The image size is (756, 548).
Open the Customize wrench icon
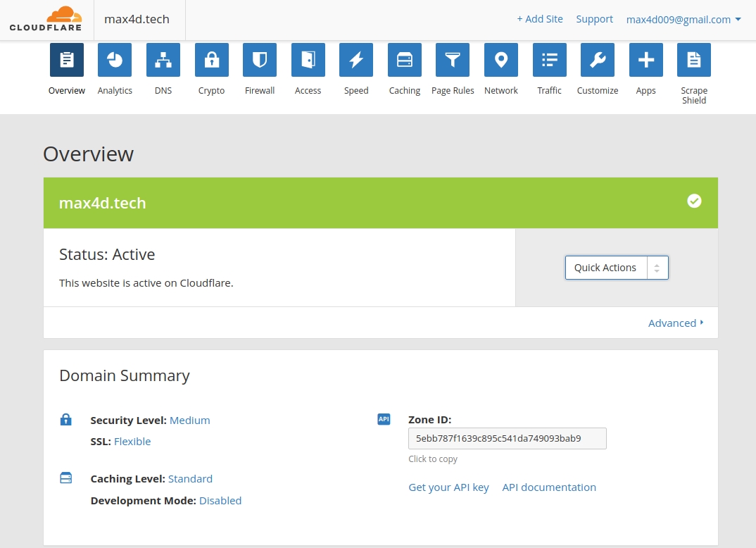(x=598, y=60)
